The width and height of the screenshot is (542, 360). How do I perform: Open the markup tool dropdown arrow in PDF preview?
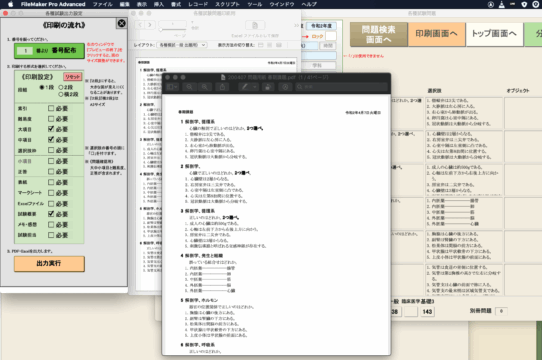pyautogui.click(x=255, y=87)
